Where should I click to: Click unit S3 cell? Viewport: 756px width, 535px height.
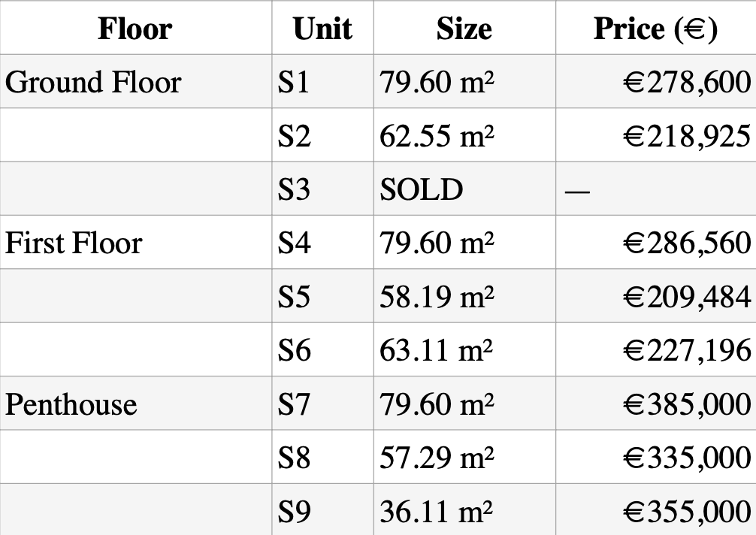tap(294, 189)
